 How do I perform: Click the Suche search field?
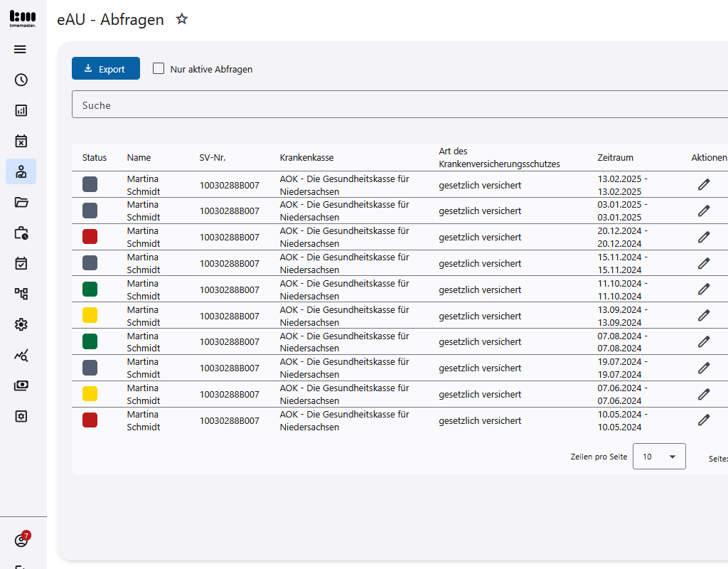pos(398,105)
